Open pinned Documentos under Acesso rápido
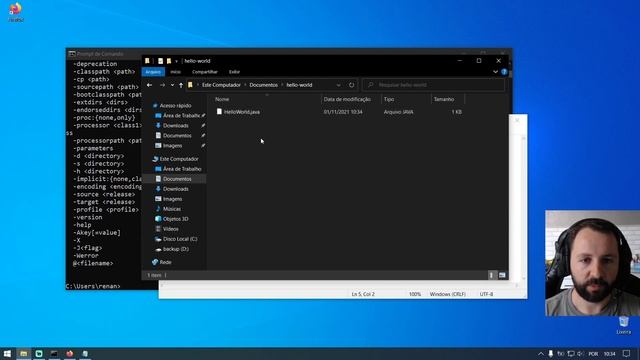 pyautogui.click(x=177, y=136)
